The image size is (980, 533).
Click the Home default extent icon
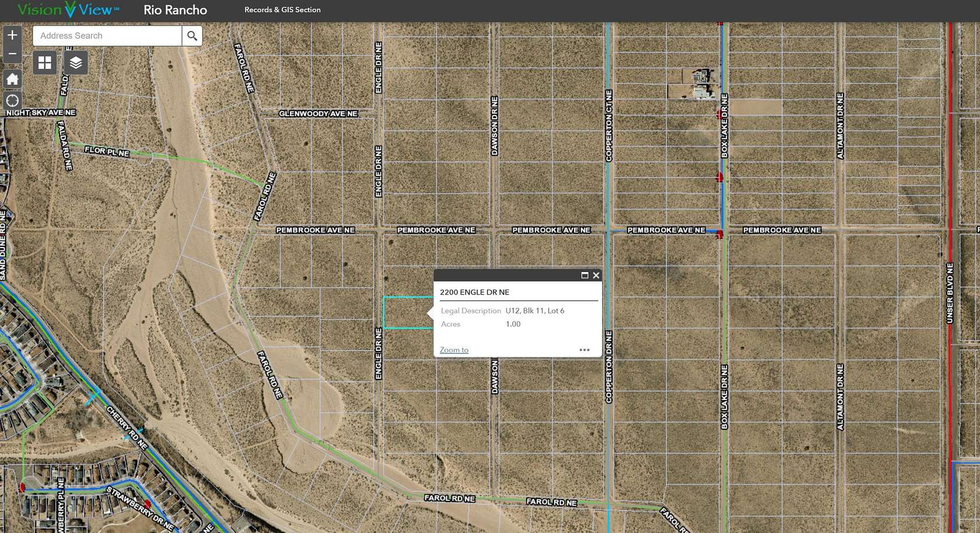[12, 79]
